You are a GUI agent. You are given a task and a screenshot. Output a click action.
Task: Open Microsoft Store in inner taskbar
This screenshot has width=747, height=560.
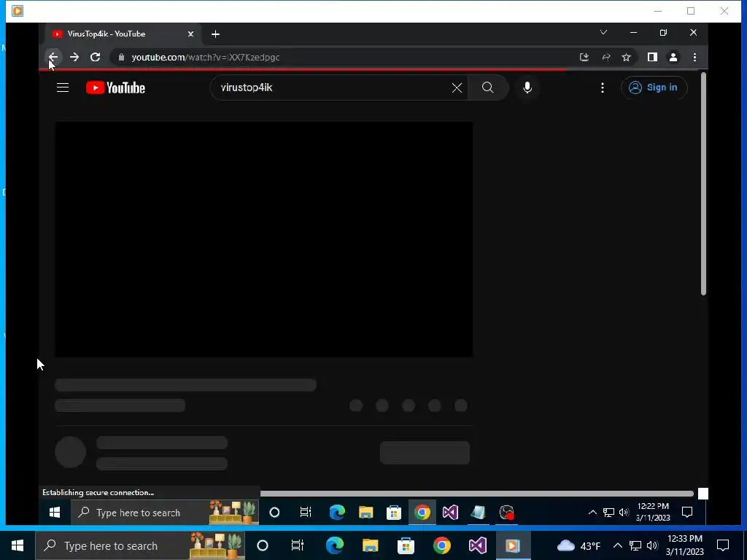click(394, 513)
